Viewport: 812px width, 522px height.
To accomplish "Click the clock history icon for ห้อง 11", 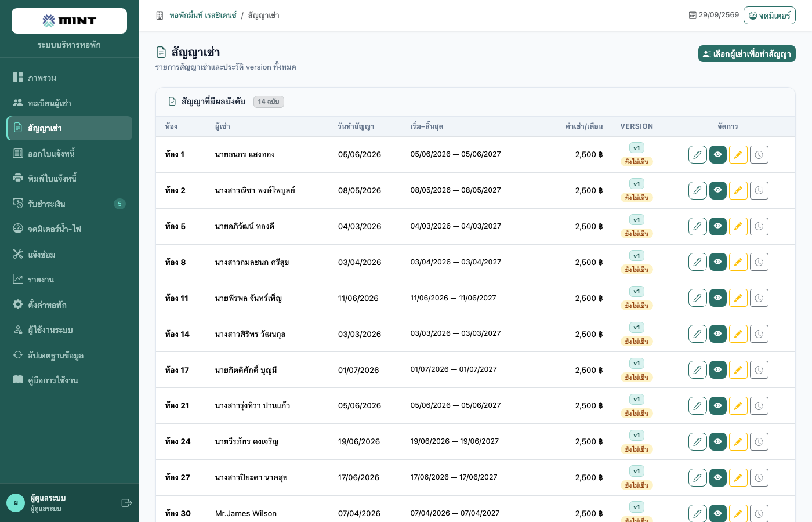I will [x=759, y=298].
